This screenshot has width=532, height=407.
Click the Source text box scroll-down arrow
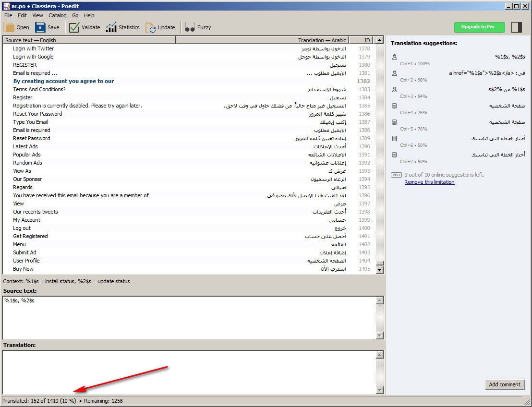380,335
